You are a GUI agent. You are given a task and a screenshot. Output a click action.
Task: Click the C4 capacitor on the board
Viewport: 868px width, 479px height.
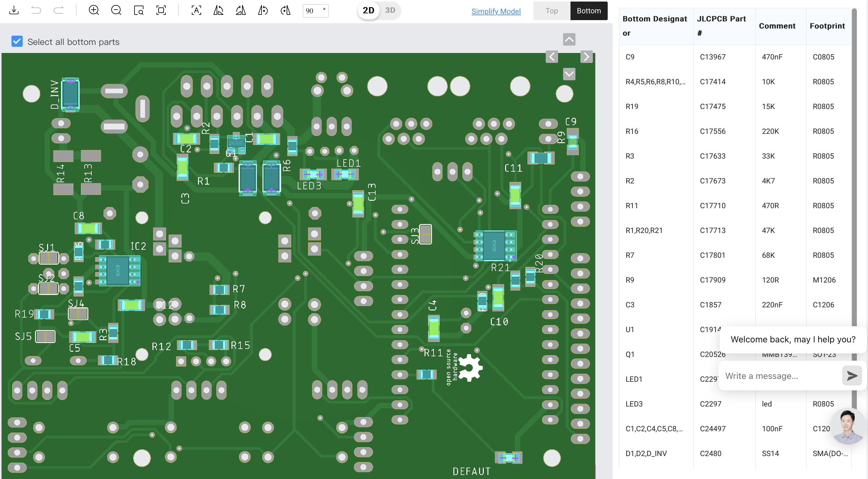pyautogui.click(x=434, y=328)
